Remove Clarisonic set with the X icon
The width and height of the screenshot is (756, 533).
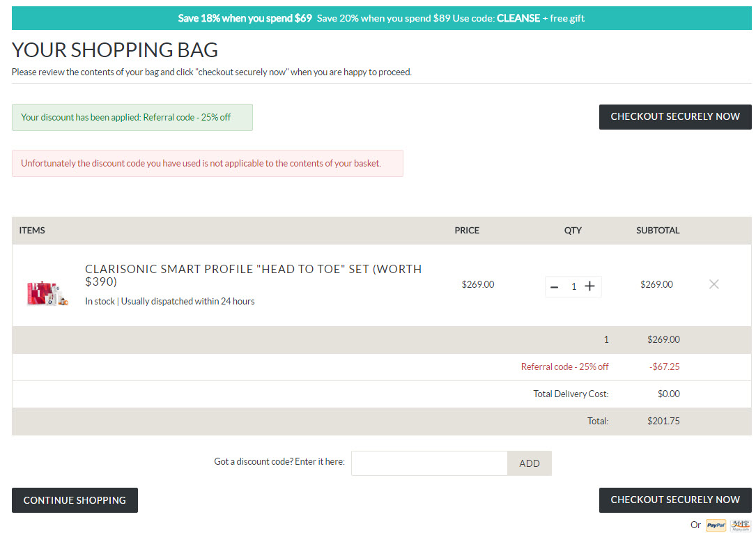pyautogui.click(x=714, y=284)
